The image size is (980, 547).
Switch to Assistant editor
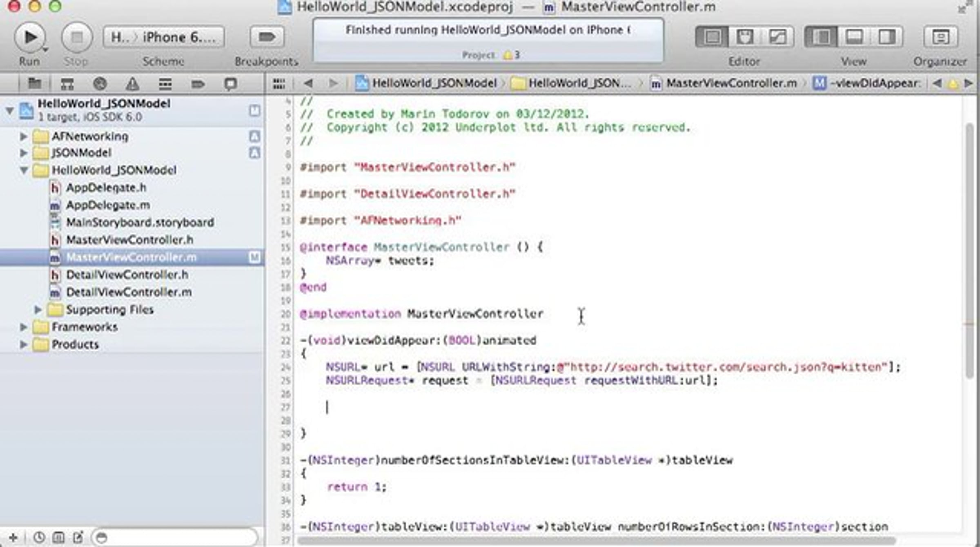pyautogui.click(x=745, y=37)
